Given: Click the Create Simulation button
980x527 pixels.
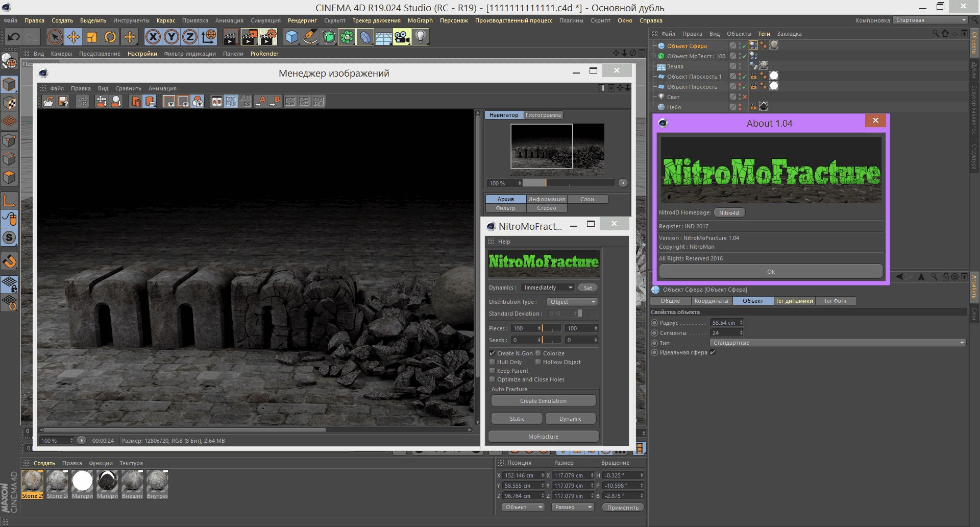Looking at the screenshot, I should point(543,401).
